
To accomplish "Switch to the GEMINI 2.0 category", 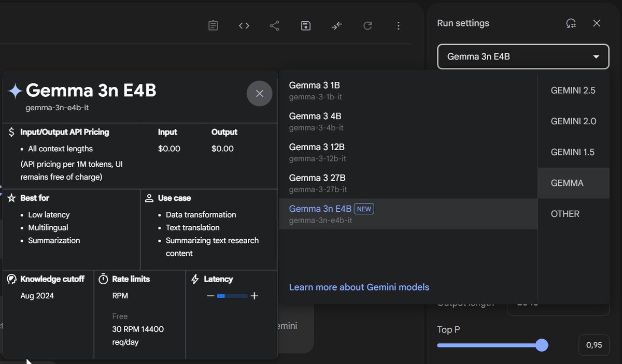I will click(573, 121).
